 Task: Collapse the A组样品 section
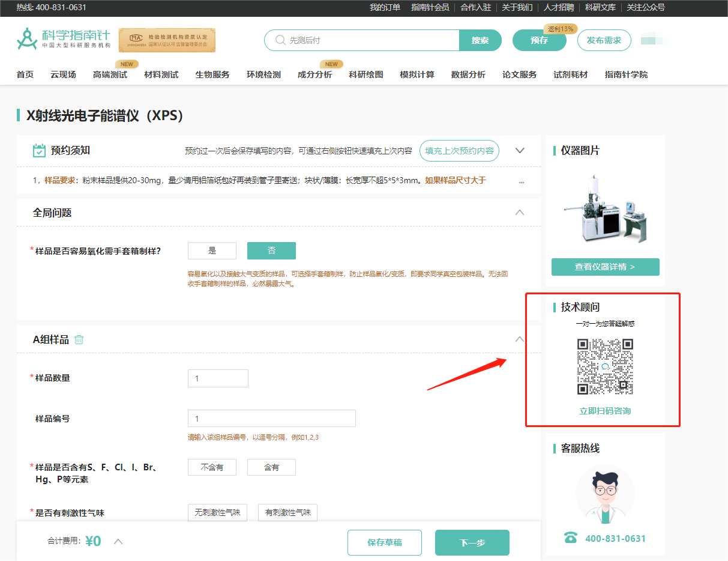click(520, 339)
